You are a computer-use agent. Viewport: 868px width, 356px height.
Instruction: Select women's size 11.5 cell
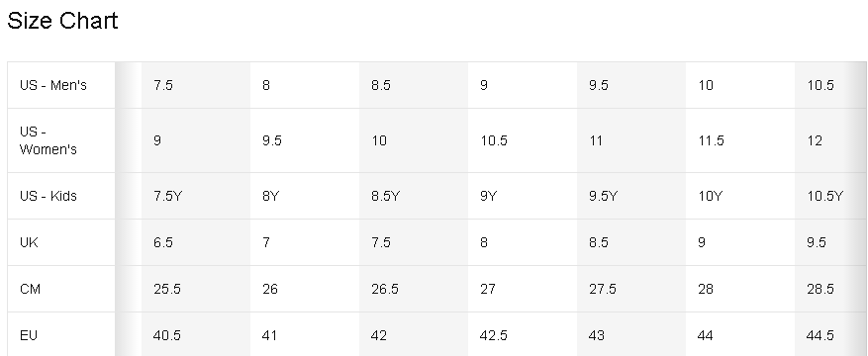coord(740,140)
